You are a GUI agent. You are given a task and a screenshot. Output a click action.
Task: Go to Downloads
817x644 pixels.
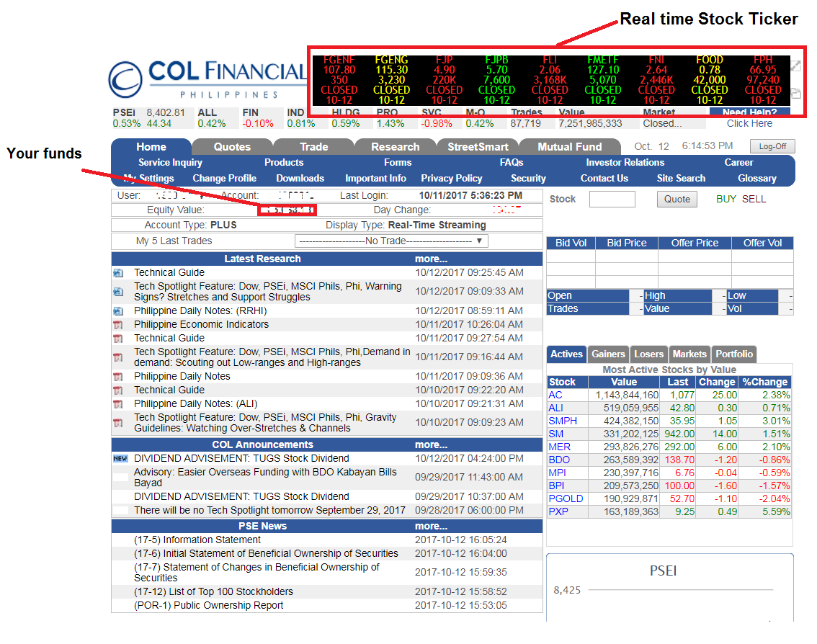click(x=300, y=178)
